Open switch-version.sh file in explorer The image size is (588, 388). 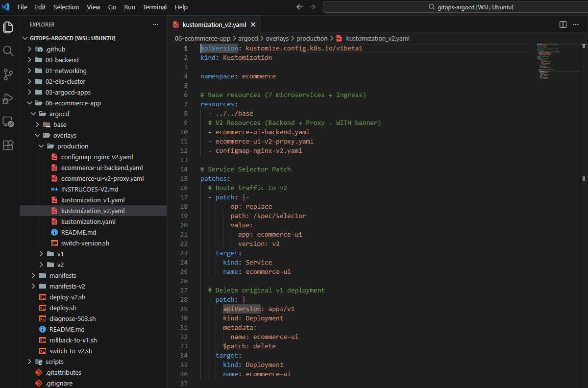coord(85,243)
